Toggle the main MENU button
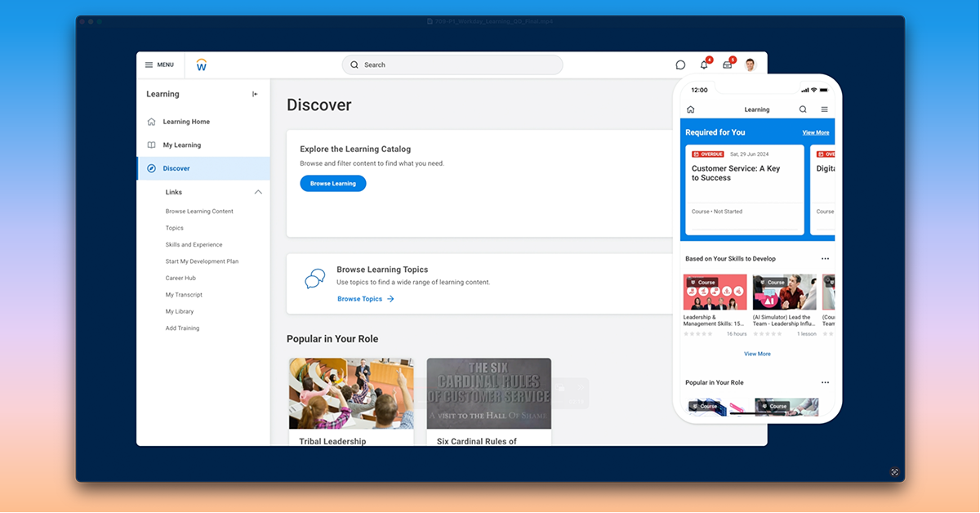The width and height of the screenshot is (980, 513). pyautogui.click(x=159, y=65)
